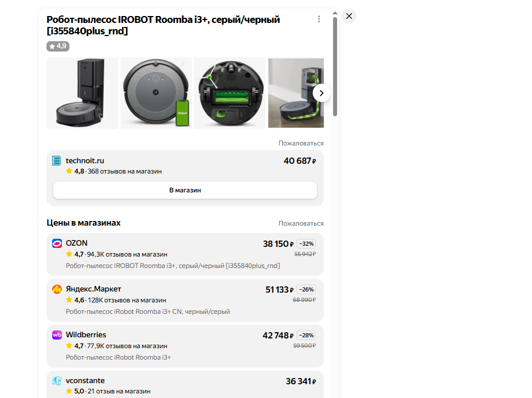Viewport: 532px width, 398px height.
Task: Click the 42 748 ₽ price
Action: tap(278, 335)
